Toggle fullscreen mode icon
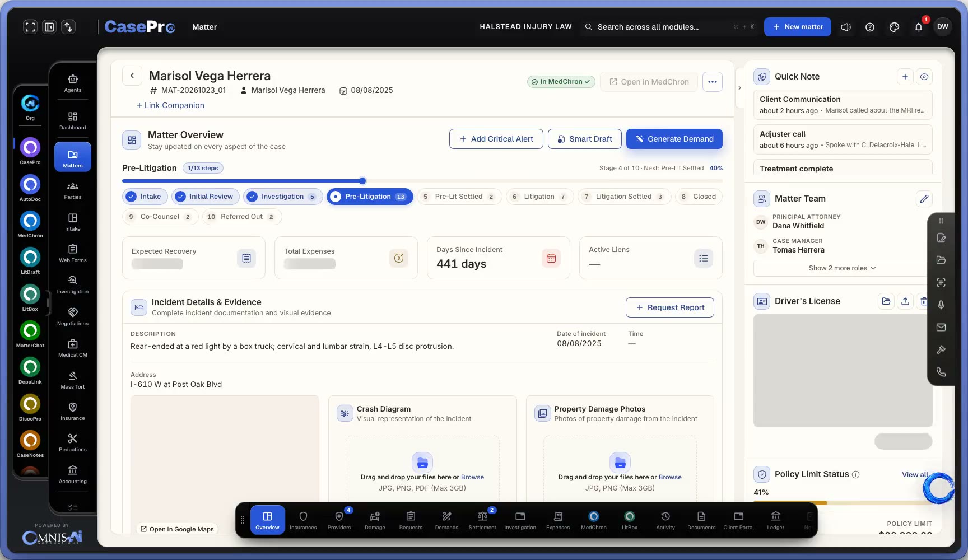 (30, 27)
